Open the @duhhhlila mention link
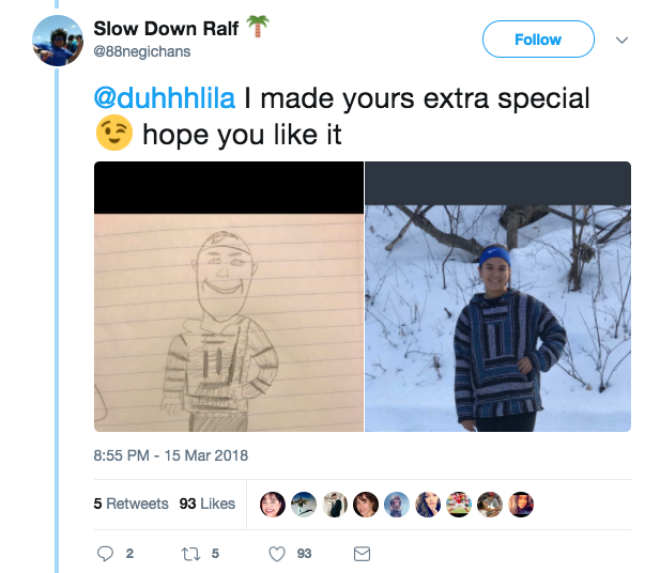Viewport: 660px width, 573px height. pos(164,99)
